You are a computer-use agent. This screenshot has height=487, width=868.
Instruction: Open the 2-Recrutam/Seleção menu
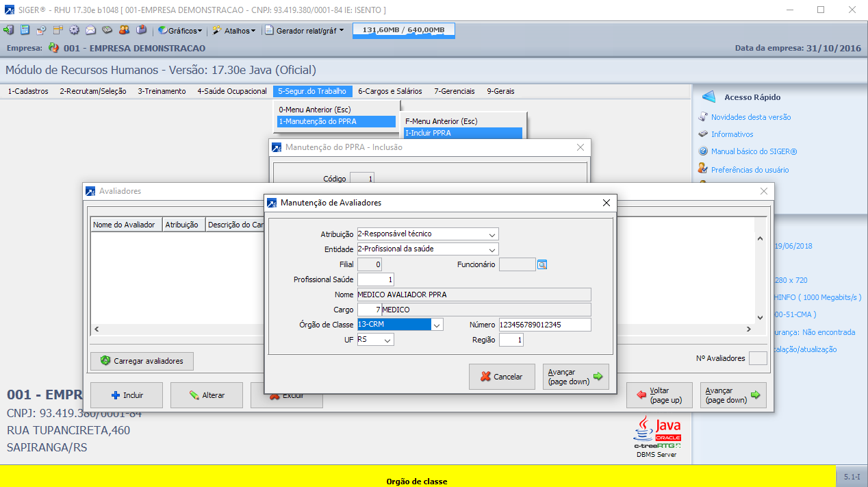pos(93,91)
